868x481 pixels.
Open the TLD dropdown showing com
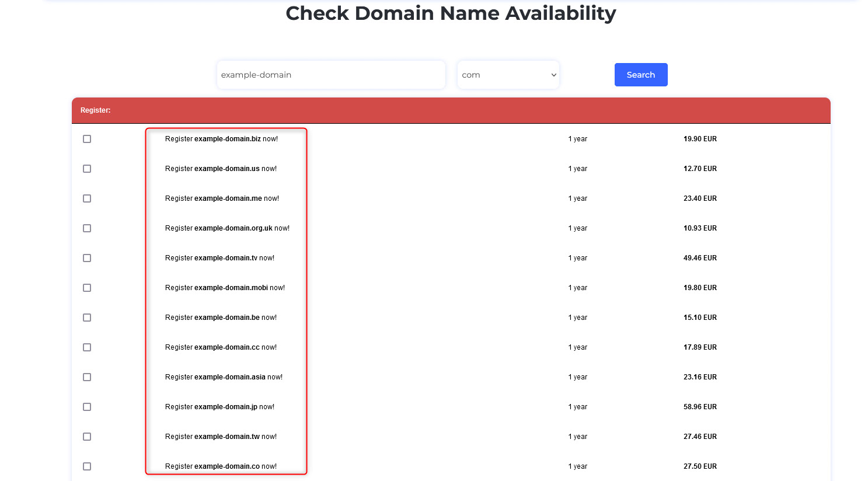pyautogui.click(x=508, y=75)
